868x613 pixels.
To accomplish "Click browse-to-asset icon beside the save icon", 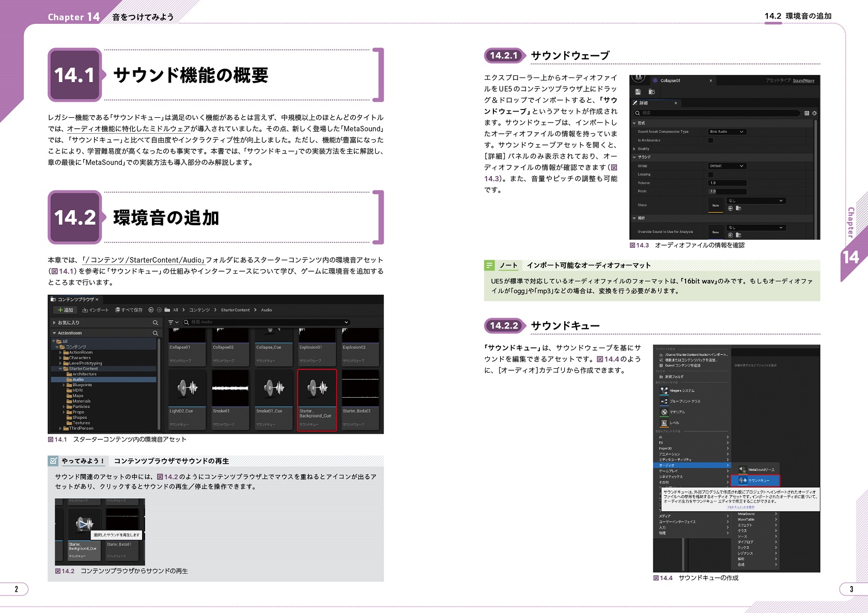I will (652, 92).
